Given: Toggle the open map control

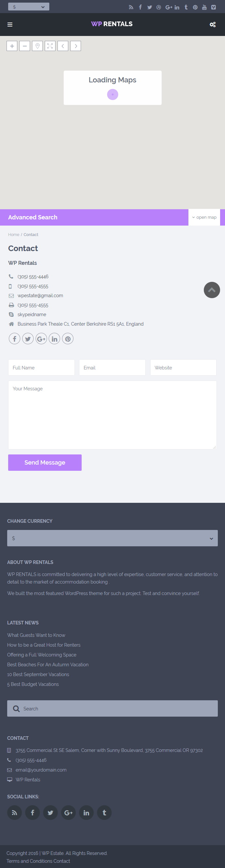Looking at the screenshot, I should point(204,217).
